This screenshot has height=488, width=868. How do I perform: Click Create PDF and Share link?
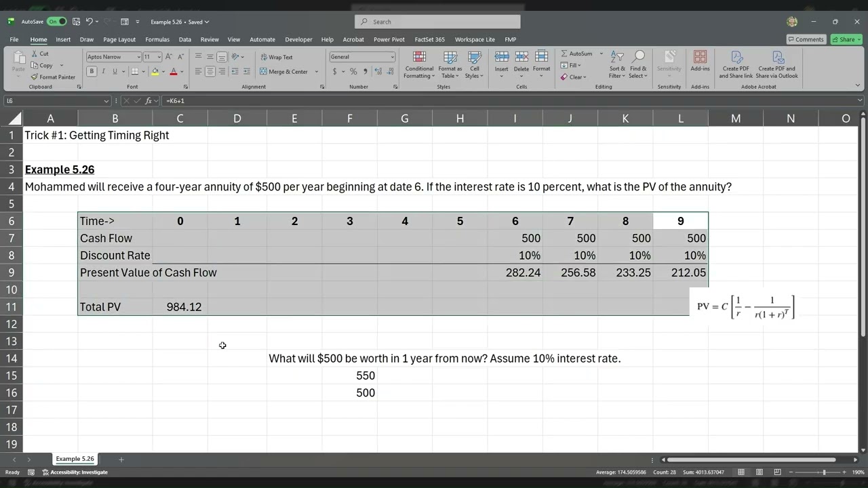pos(736,64)
